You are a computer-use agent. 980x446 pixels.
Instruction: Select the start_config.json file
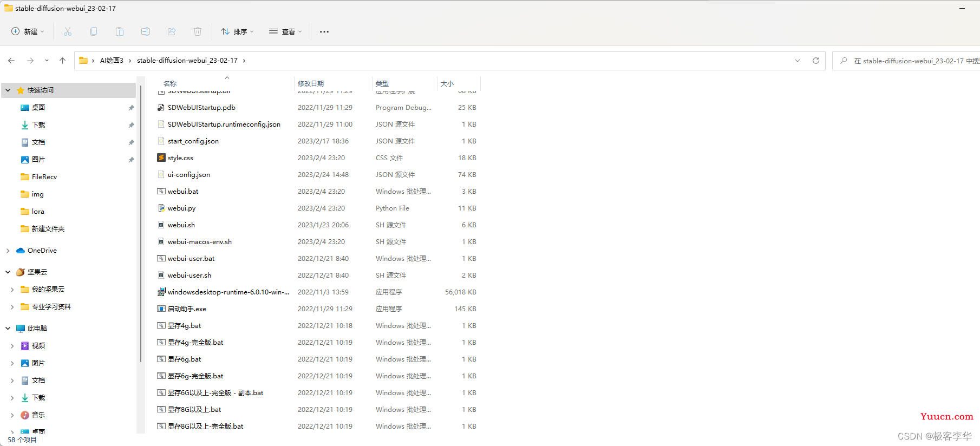tap(193, 141)
